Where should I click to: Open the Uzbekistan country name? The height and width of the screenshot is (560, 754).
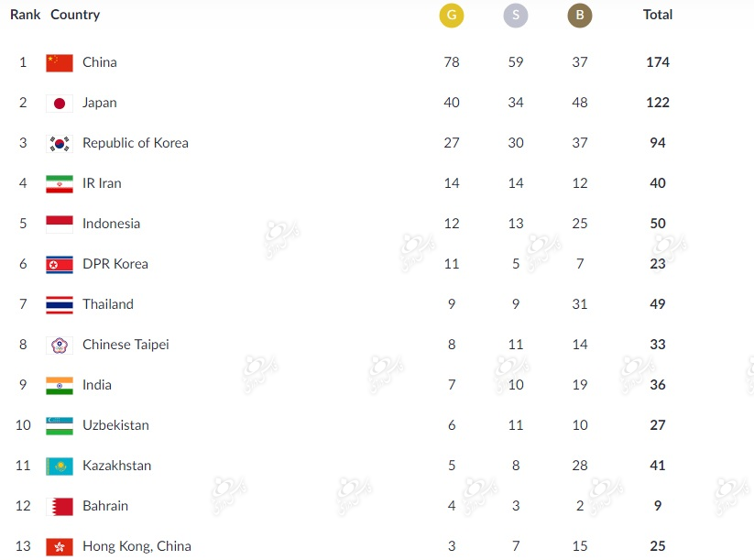click(x=115, y=425)
